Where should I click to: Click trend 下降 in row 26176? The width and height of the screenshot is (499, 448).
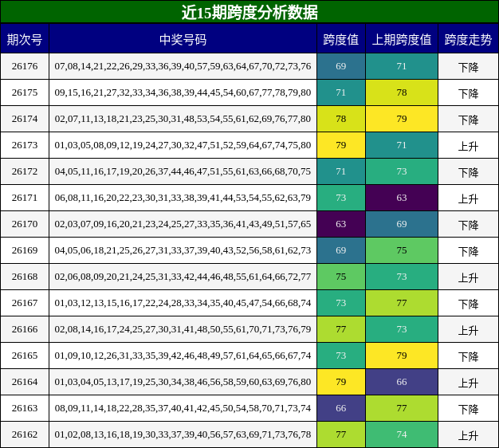(468, 67)
